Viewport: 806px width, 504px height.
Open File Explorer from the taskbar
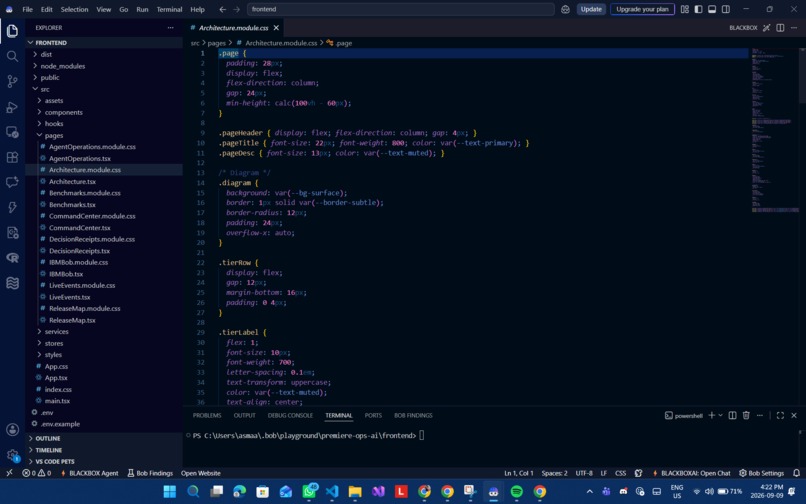click(x=355, y=492)
